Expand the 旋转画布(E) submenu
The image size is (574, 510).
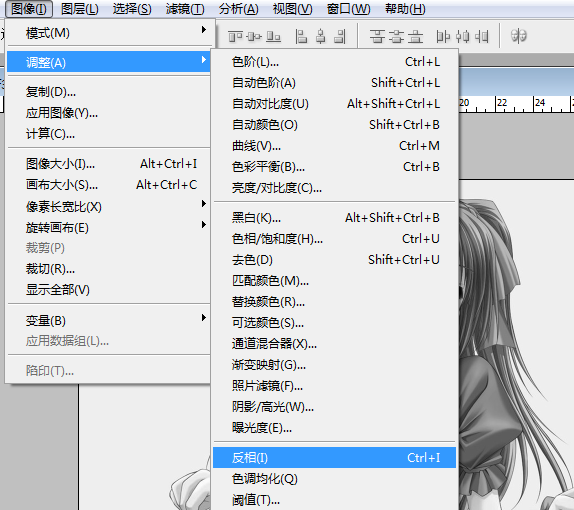click(x=108, y=227)
